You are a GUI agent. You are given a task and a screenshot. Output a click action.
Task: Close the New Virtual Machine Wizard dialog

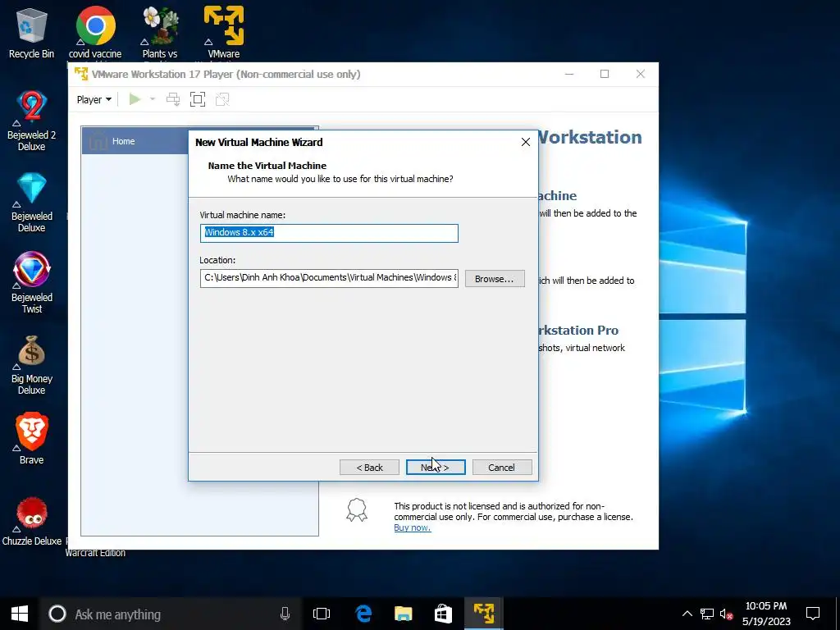click(x=526, y=141)
